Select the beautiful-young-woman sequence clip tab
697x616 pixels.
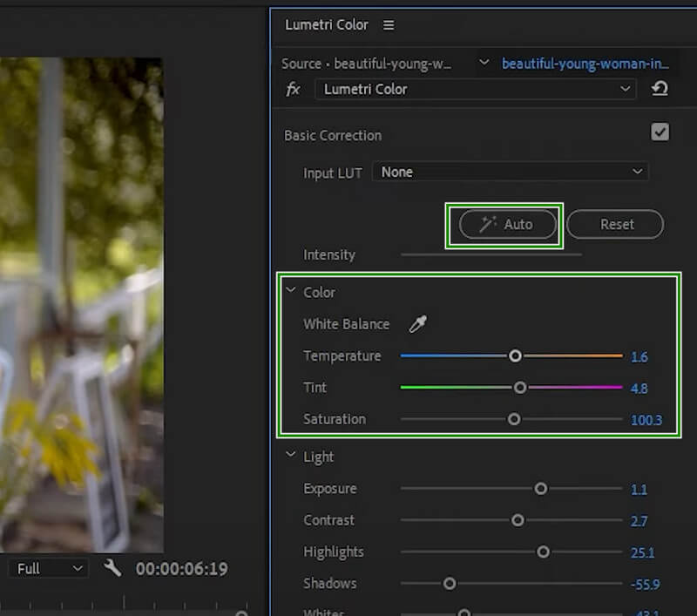pyautogui.click(x=585, y=64)
